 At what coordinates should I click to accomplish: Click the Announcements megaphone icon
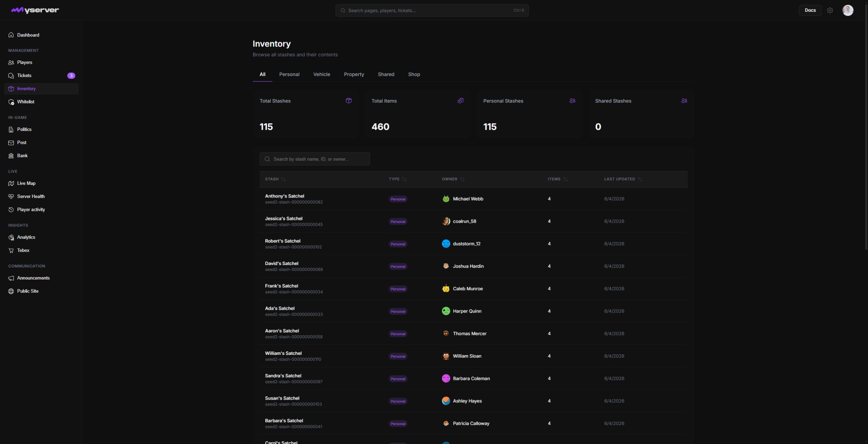pyautogui.click(x=11, y=278)
